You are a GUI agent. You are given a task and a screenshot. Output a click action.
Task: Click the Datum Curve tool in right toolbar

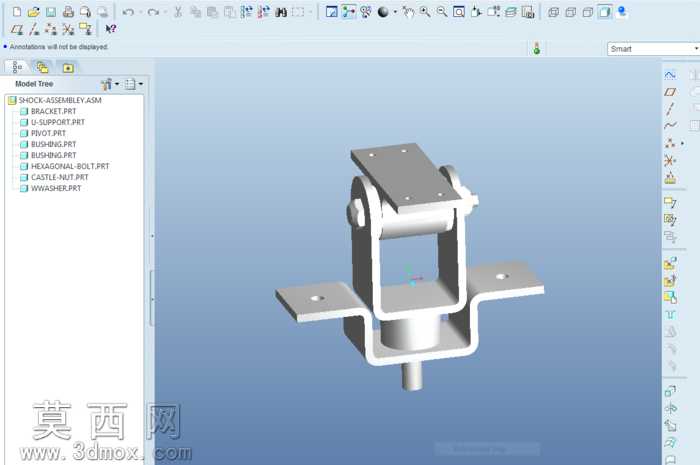point(670,125)
